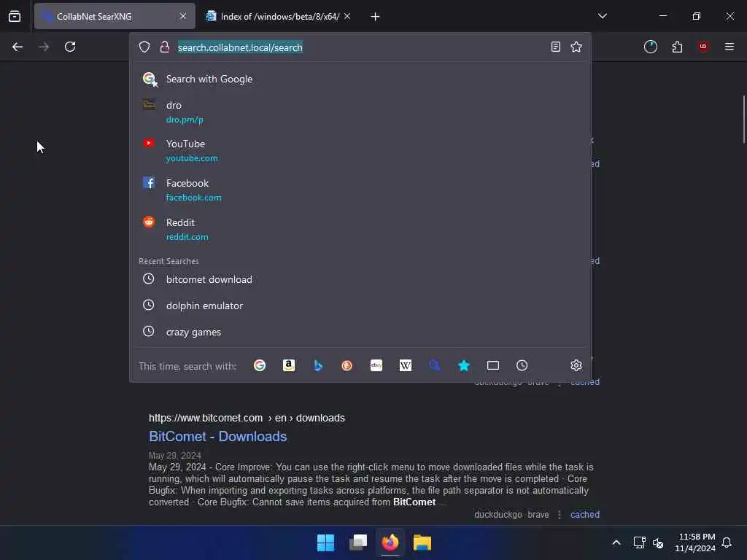The height and width of the screenshot is (560, 747).
Task: Search this time with Bing icon
Action: click(318, 366)
